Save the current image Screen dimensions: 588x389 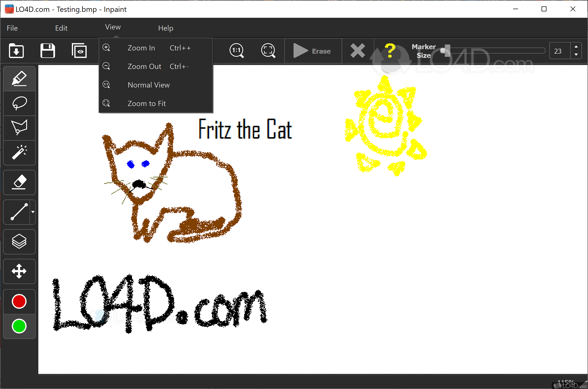coord(48,51)
